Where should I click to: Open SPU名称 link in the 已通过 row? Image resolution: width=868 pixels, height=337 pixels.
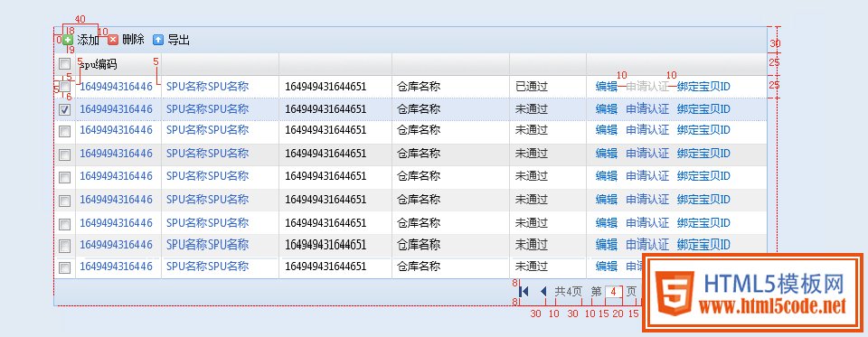click(208, 87)
